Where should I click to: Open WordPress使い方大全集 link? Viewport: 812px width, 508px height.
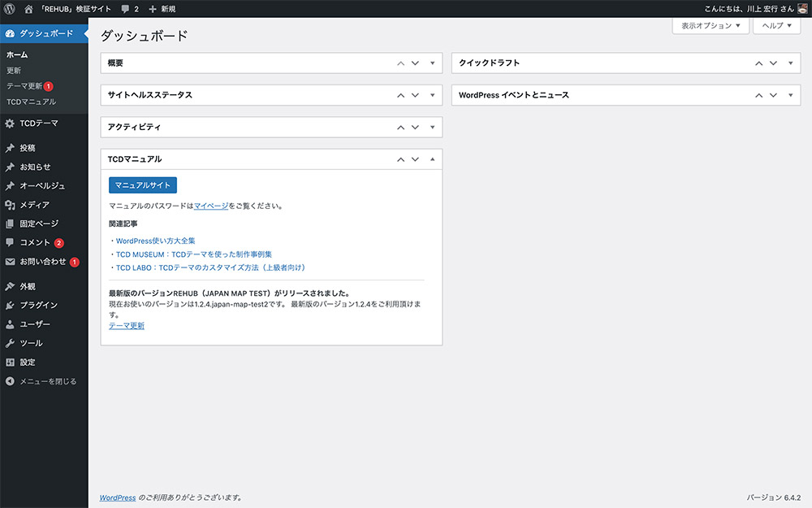click(155, 241)
